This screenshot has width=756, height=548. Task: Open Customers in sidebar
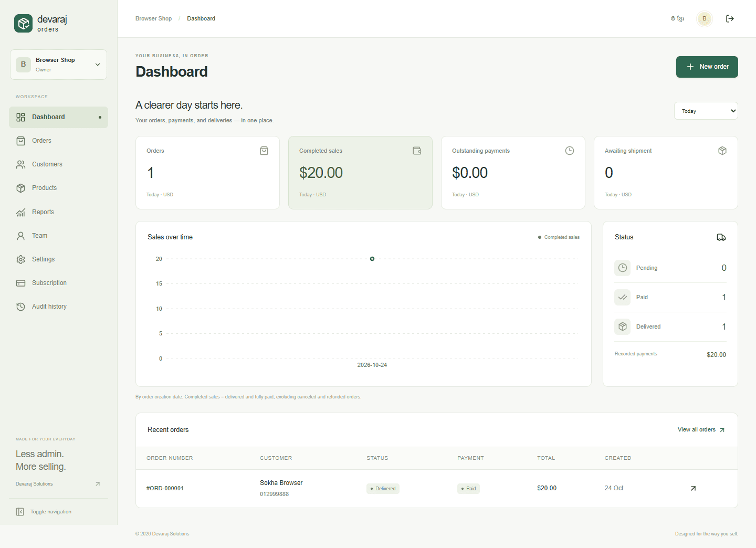point(58,164)
